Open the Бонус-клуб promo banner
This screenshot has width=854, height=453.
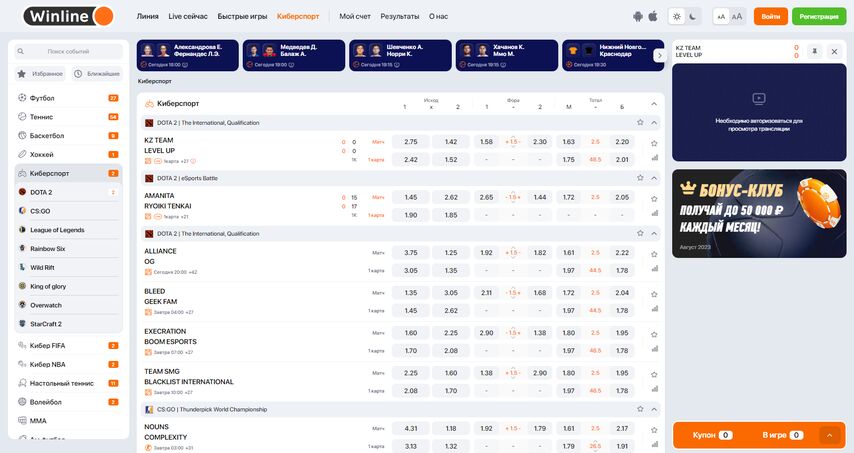[x=759, y=213]
